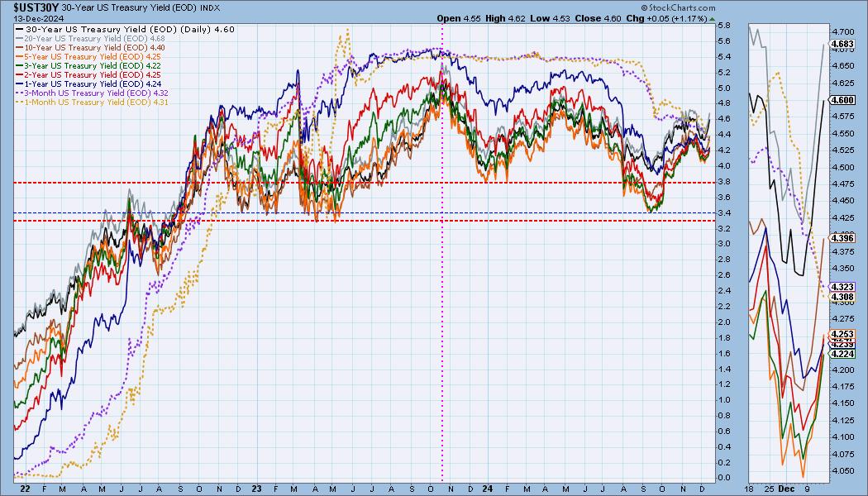Click the 0.0 label on main y-axis
This screenshot has width=868, height=496.
tap(723, 479)
